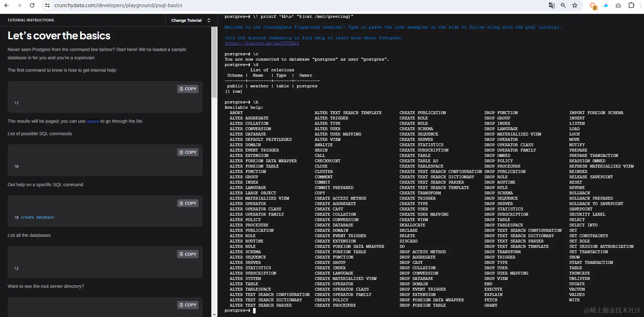Open the Change Tutorial dropdown
Screen dimensions: 644x317
[x=191, y=20]
